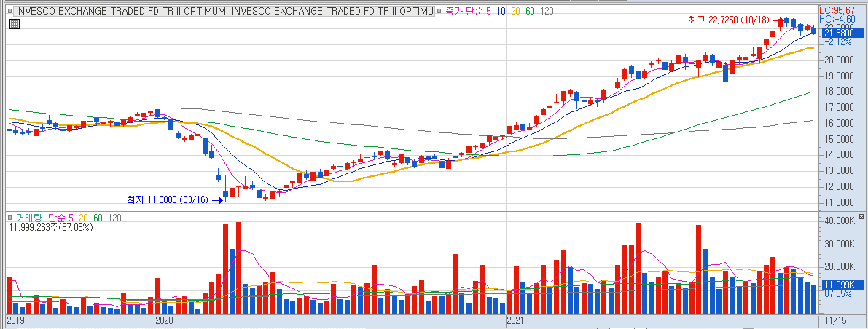This screenshot has height=329, width=868.
Task: Click the 30,000K volume axis label
Action: coord(840,244)
